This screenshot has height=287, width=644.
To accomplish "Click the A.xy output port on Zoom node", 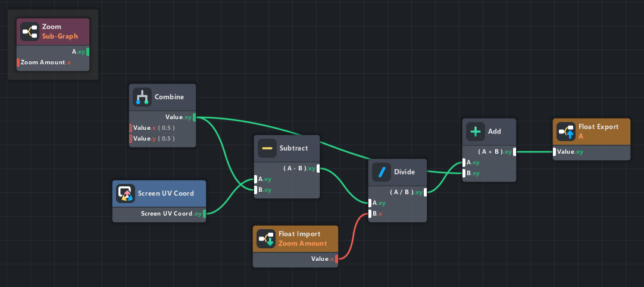I will [x=88, y=52].
